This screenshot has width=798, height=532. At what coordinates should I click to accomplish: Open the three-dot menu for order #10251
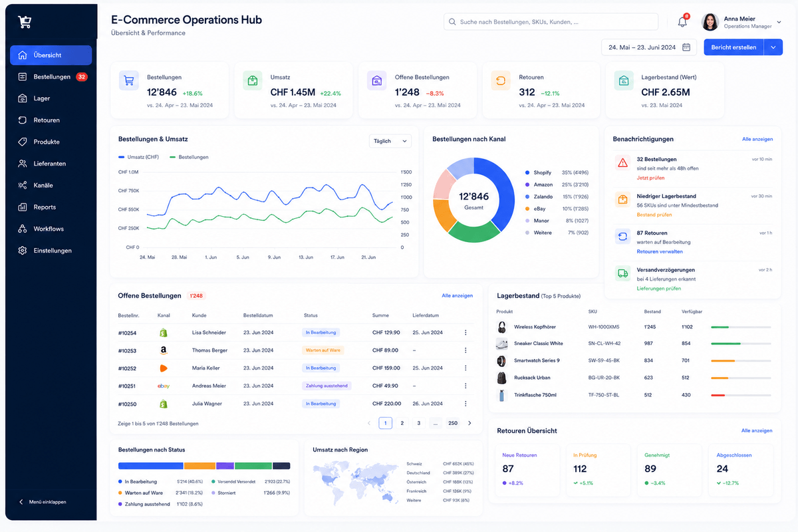click(465, 386)
